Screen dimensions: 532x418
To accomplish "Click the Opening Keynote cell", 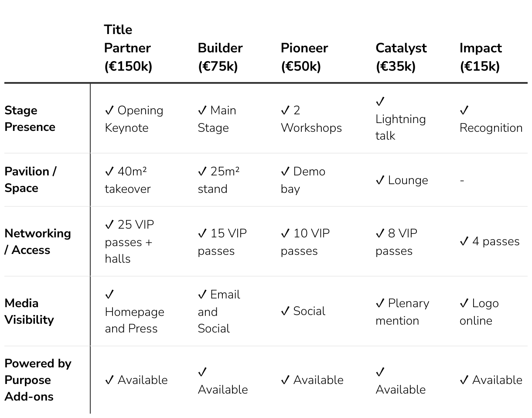I will pos(134,119).
